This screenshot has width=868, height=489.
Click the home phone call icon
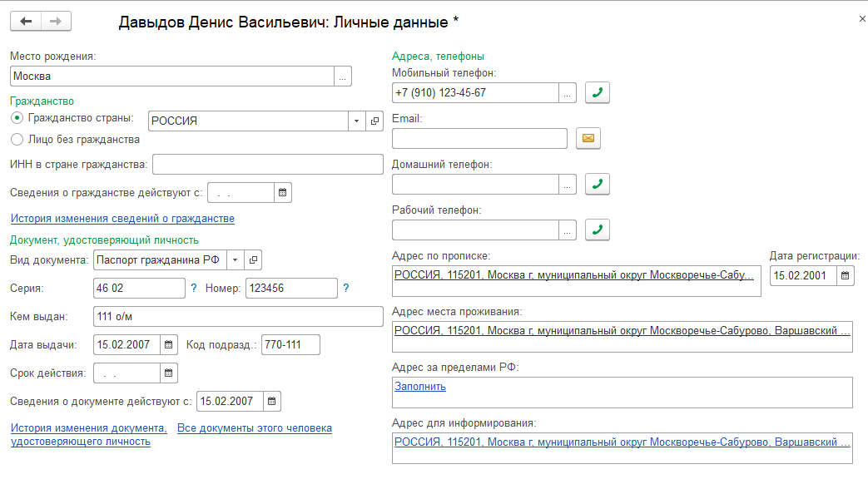click(x=597, y=184)
